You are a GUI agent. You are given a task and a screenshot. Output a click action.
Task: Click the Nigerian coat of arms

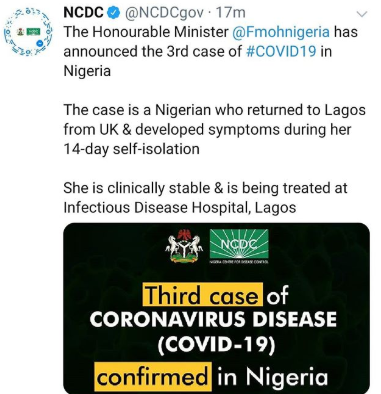(184, 247)
